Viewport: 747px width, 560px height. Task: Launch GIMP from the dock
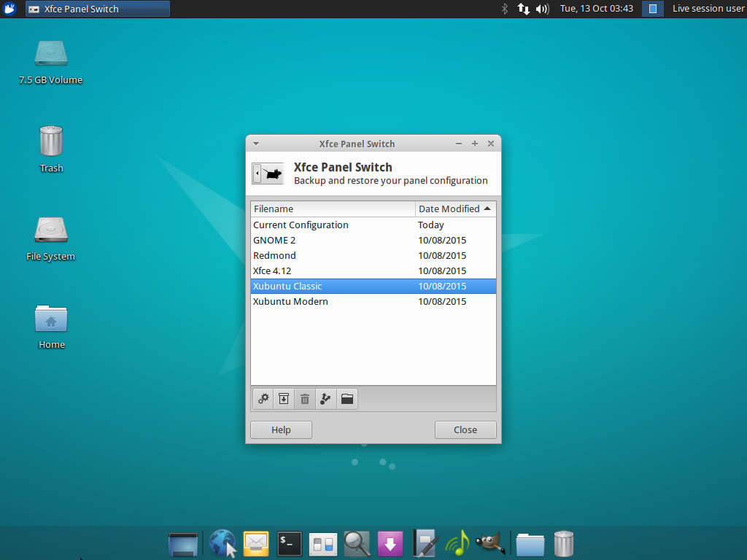(491, 543)
